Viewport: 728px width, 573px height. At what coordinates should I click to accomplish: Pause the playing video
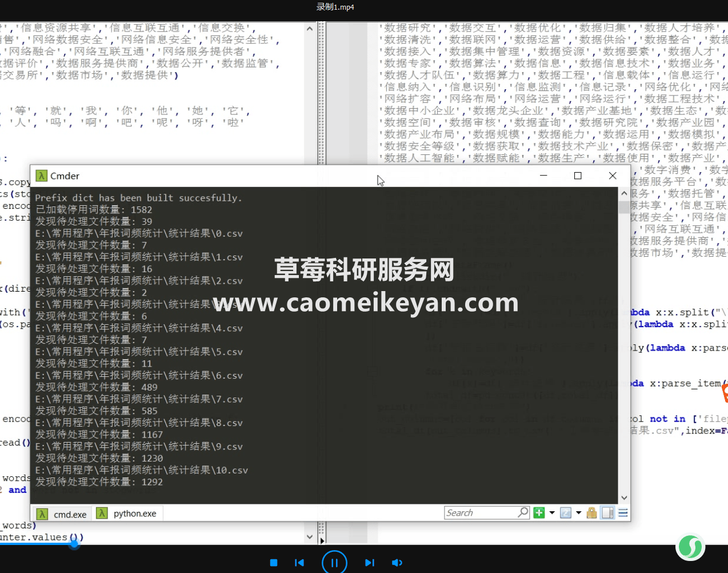(x=334, y=563)
